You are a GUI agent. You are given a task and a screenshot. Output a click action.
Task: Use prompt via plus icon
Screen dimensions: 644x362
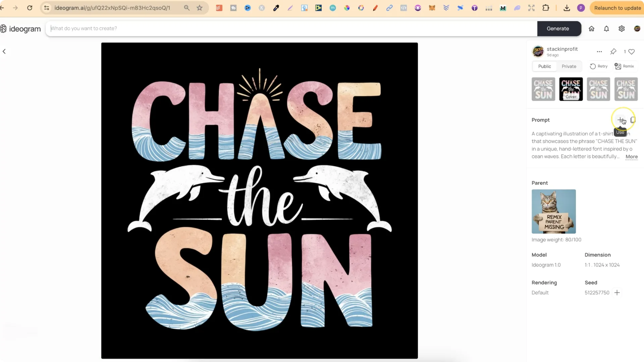[620, 120]
